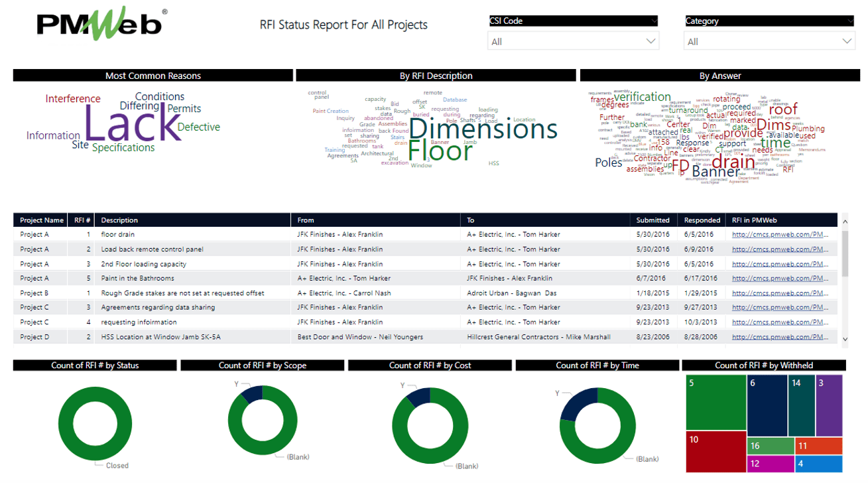
Task: Expand the chevron on the CSI Code header
Action: point(654,21)
